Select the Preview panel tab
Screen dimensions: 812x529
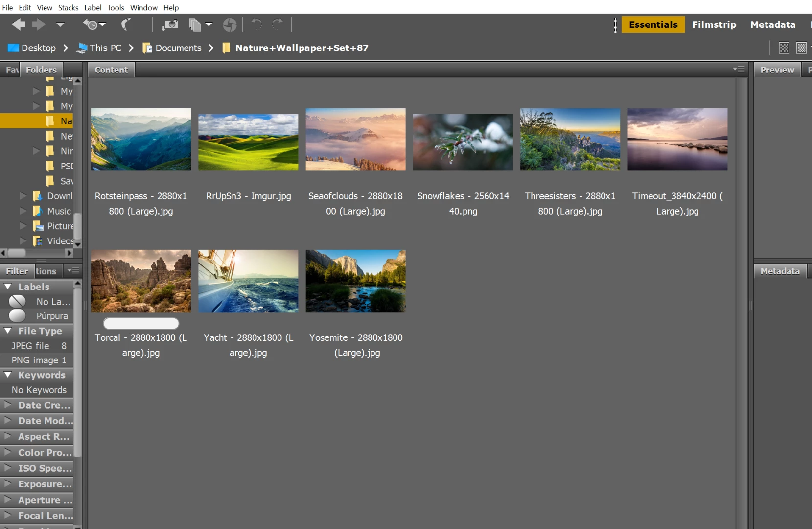(777, 70)
